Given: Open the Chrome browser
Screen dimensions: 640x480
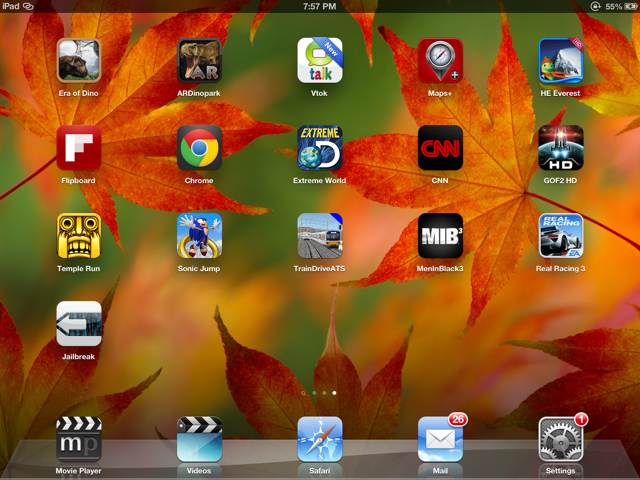Looking at the screenshot, I should (199, 148).
